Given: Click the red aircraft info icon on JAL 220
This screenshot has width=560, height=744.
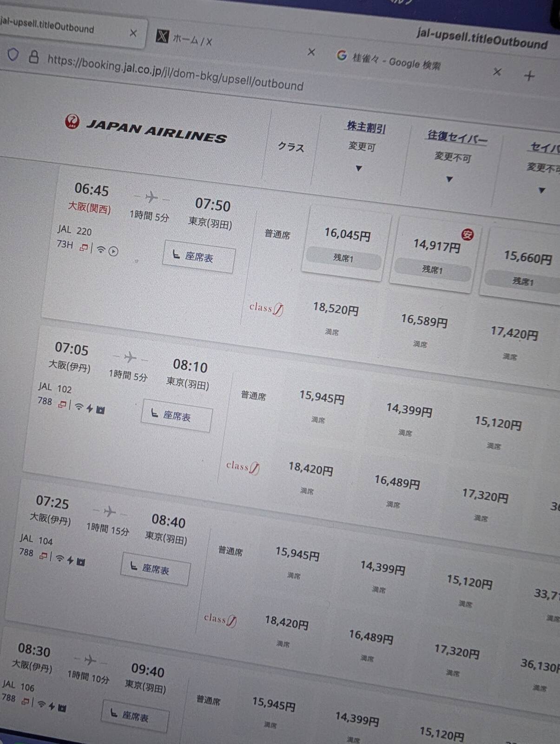Looking at the screenshot, I should [84, 247].
